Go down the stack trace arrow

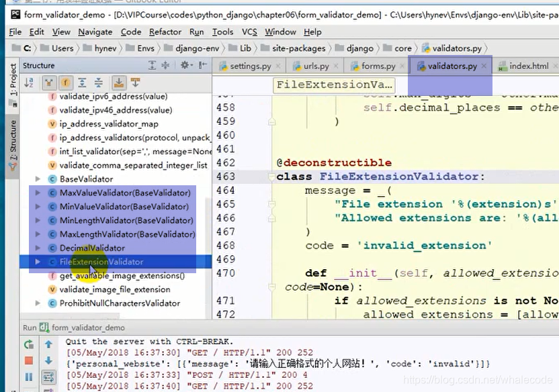[x=48, y=360]
